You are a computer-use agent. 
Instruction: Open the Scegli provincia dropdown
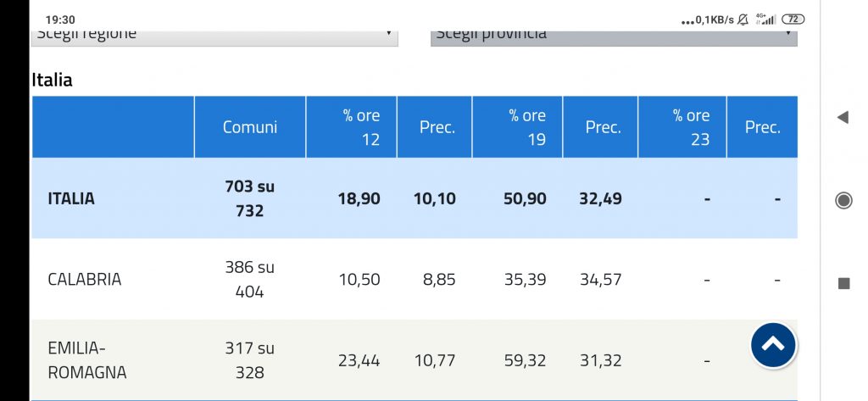[x=614, y=36]
